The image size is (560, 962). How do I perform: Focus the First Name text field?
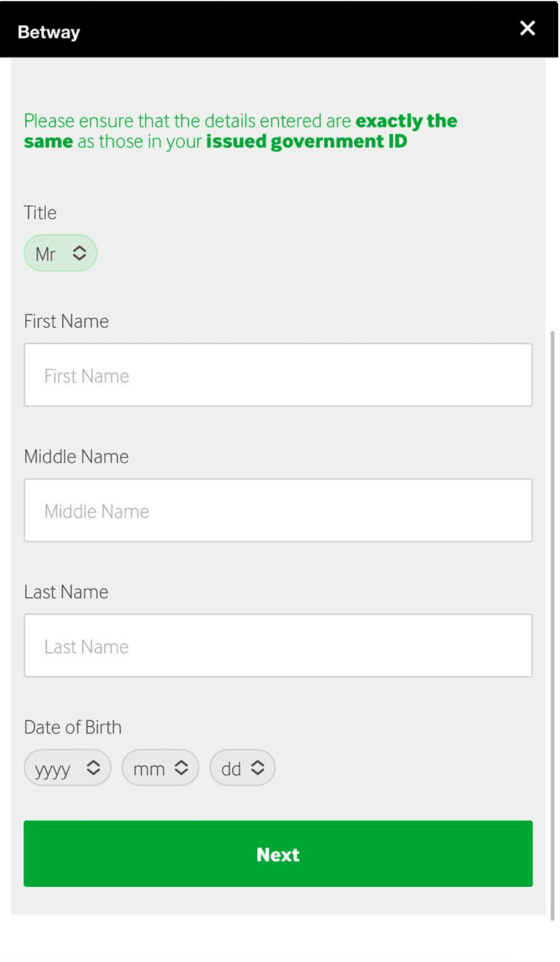click(278, 375)
